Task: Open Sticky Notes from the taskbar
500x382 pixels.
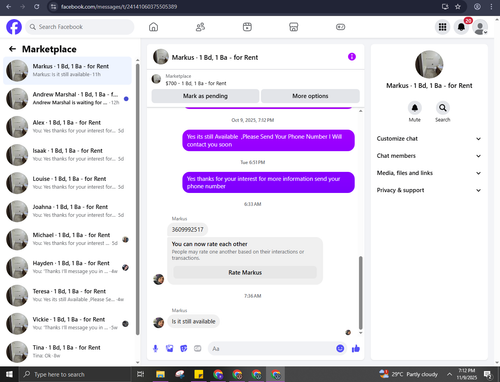Action: 199,374
